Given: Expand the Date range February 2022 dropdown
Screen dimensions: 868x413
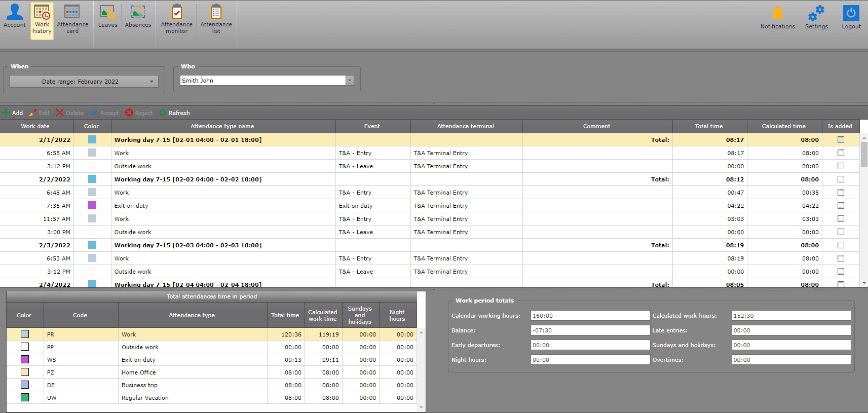Looking at the screenshot, I should pyautogui.click(x=152, y=82).
